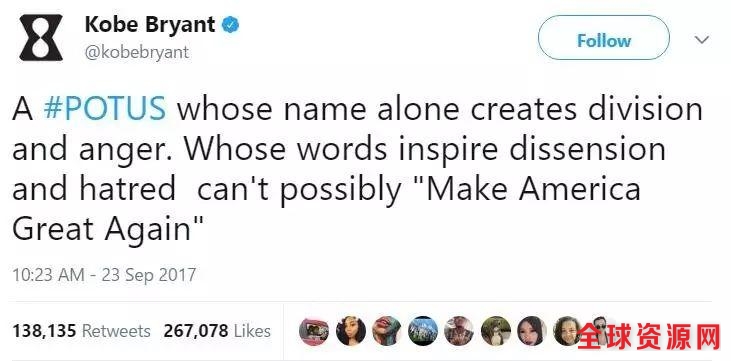The width and height of the screenshot is (731, 361).
Task: Open the fifth liker avatar in patterned shirt
Action: [x=459, y=331]
